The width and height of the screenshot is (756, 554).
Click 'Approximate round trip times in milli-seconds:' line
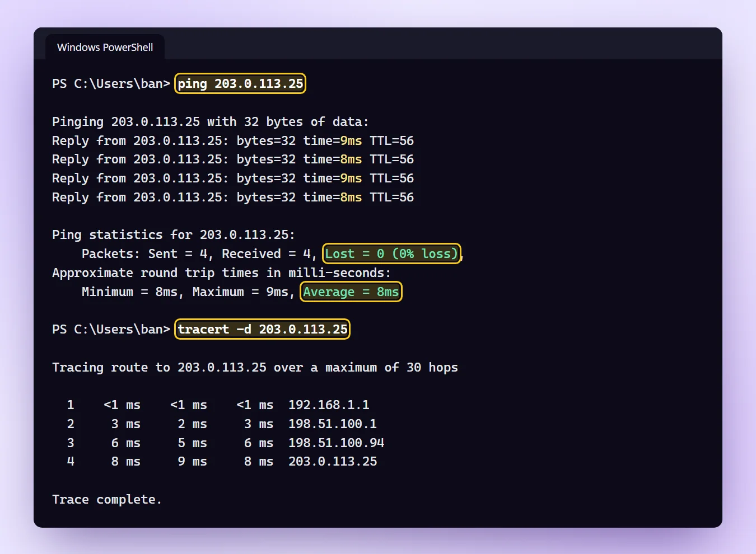point(221,273)
